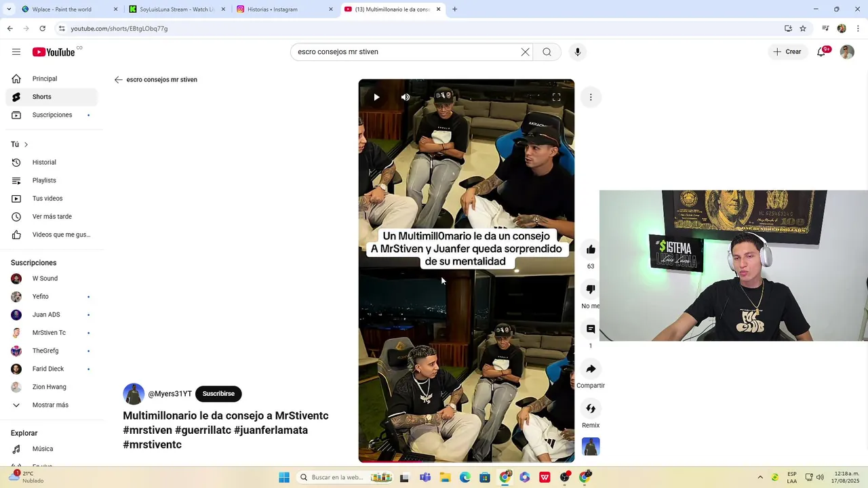The image size is (868, 488).
Task: Open the browser three-dot menu
Action: coord(859,28)
